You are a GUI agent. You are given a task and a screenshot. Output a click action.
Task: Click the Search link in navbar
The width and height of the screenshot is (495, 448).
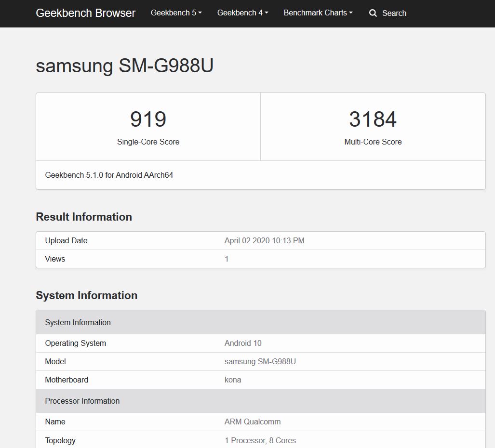[x=394, y=13]
